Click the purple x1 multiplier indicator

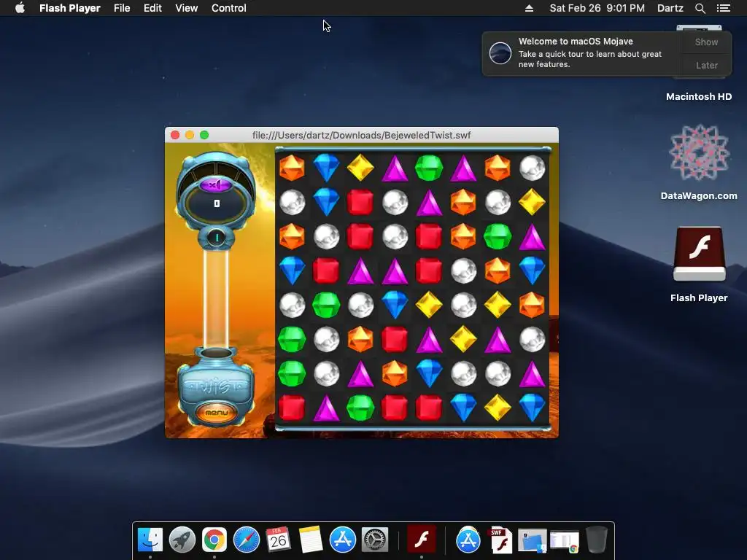(216, 184)
